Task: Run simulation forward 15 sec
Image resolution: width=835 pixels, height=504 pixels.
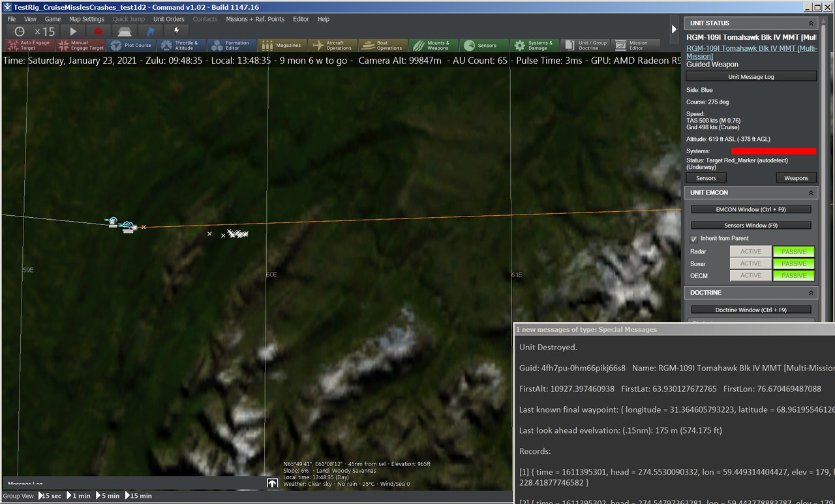Action: point(50,496)
